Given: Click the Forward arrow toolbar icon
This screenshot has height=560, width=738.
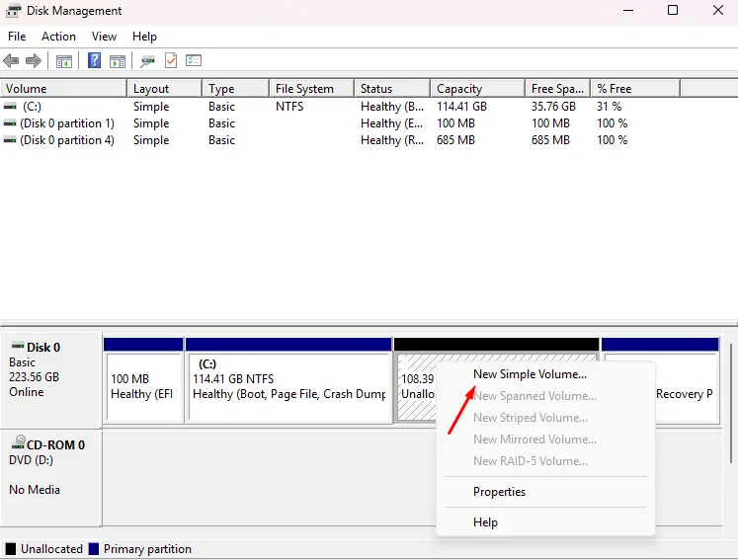Looking at the screenshot, I should pos(34,60).
